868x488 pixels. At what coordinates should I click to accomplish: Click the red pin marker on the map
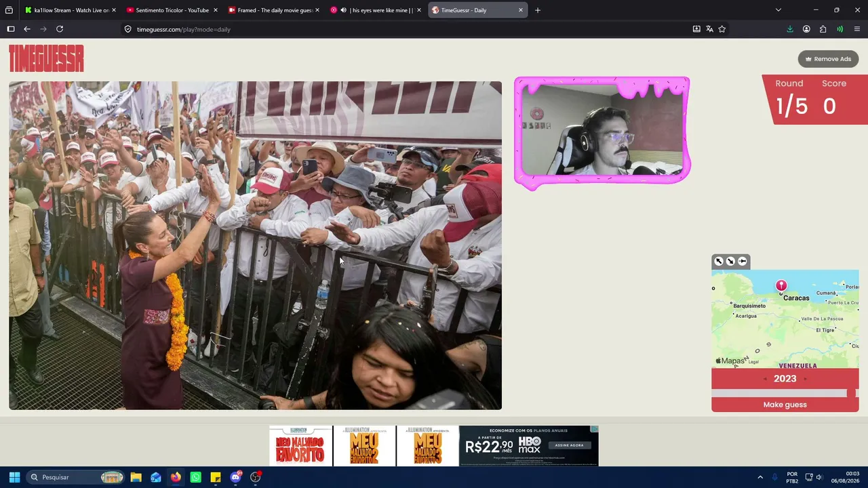pyautogui.click(x=781, y=286)
